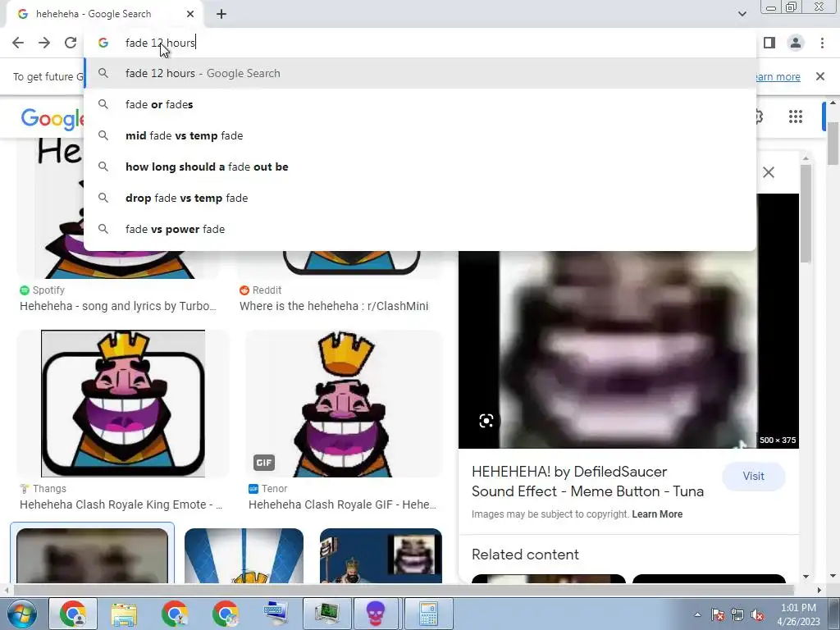Choose suggestion 'fade vs power fade'
Image resolution: width=840 pixels, height=630 pixels.
click(x=420, y=229)
